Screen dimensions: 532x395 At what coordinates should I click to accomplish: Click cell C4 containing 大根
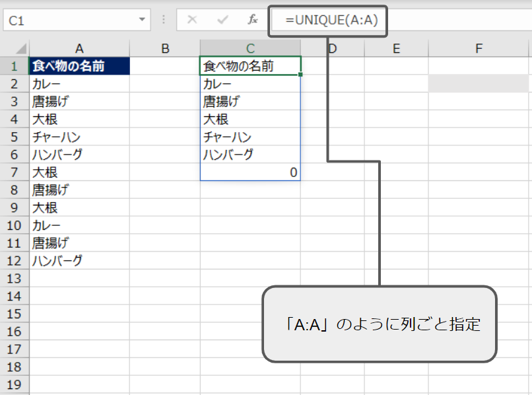point(250,119)
